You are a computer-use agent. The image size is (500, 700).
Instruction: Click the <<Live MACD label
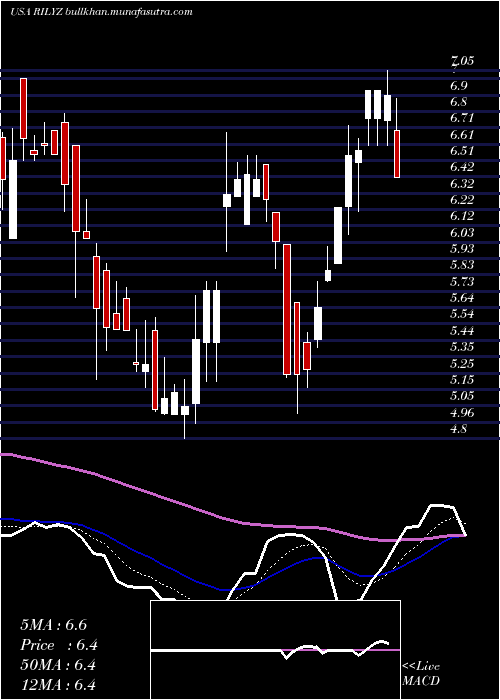pos(421,674)
